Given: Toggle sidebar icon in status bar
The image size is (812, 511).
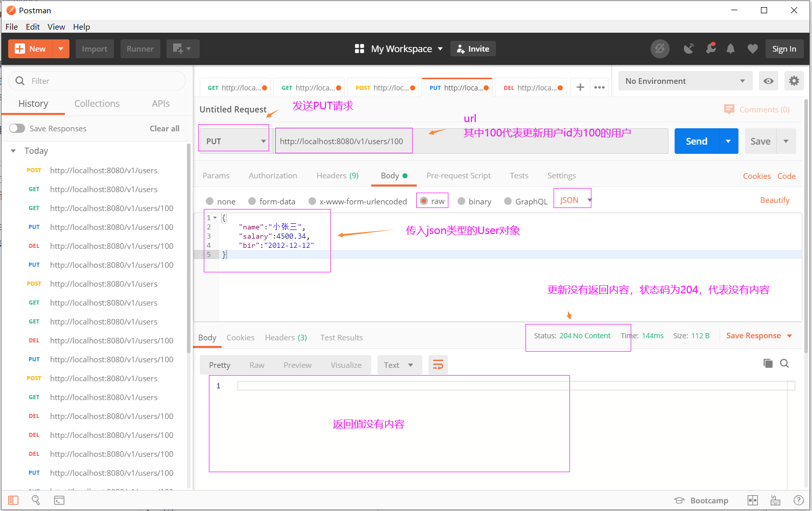Looking at the screenshot, I should 13,500.
